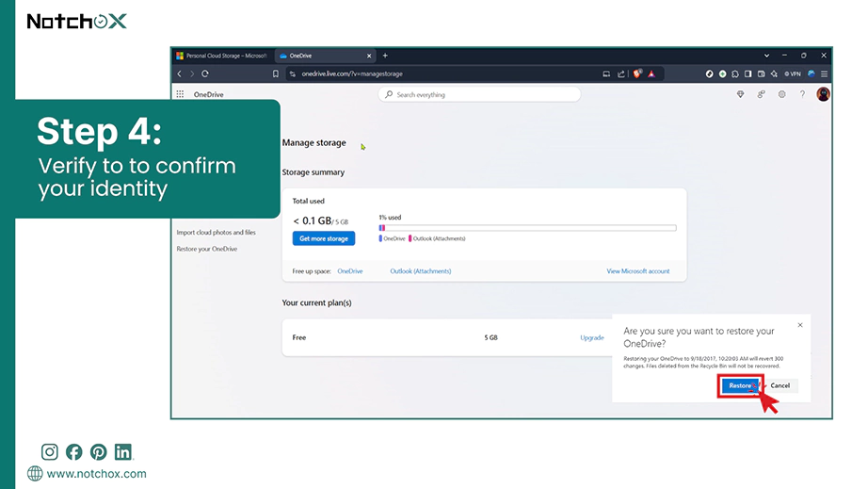The height and width of the screenshot is (489, 868).
Task: Toggle the browser sidebar panel icon
Action: [x=747, y=73]
